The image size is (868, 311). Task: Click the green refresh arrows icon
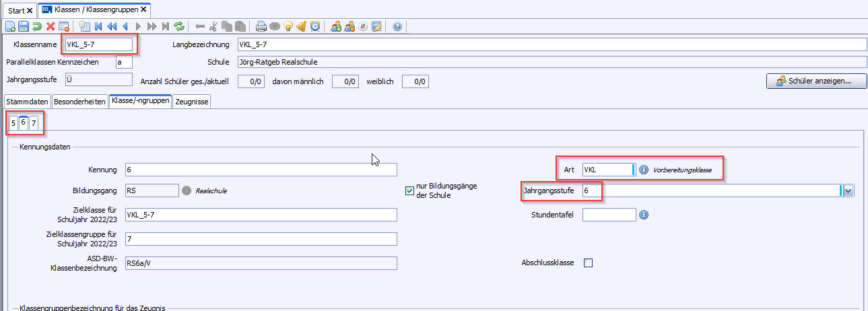click(x=179, y=27)
